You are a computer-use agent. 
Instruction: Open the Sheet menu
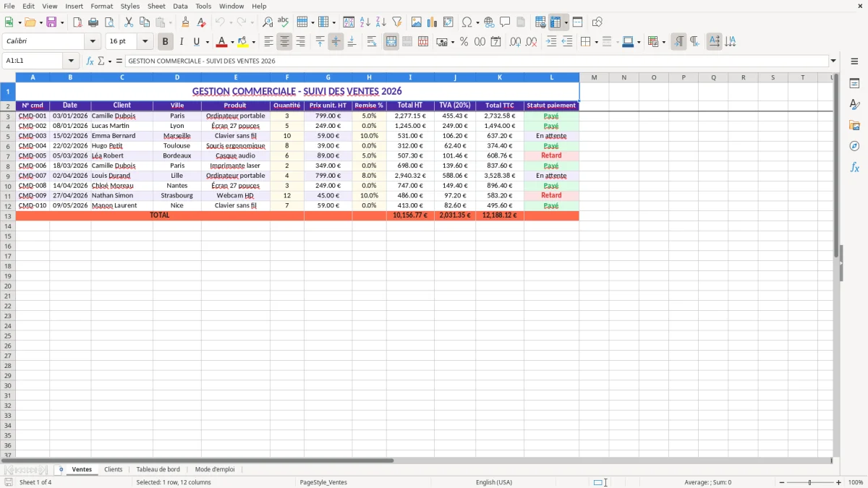(156, 6)
